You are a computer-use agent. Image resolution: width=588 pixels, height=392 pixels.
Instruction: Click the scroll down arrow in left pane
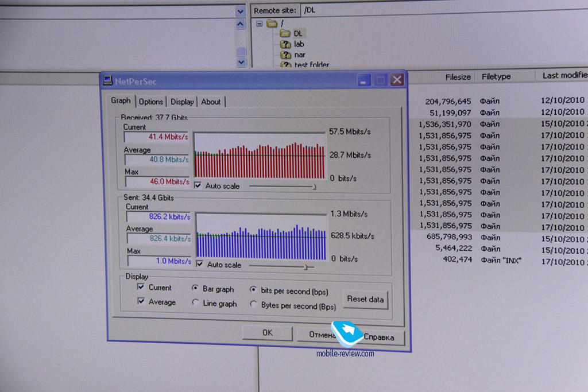pos(241,62)
